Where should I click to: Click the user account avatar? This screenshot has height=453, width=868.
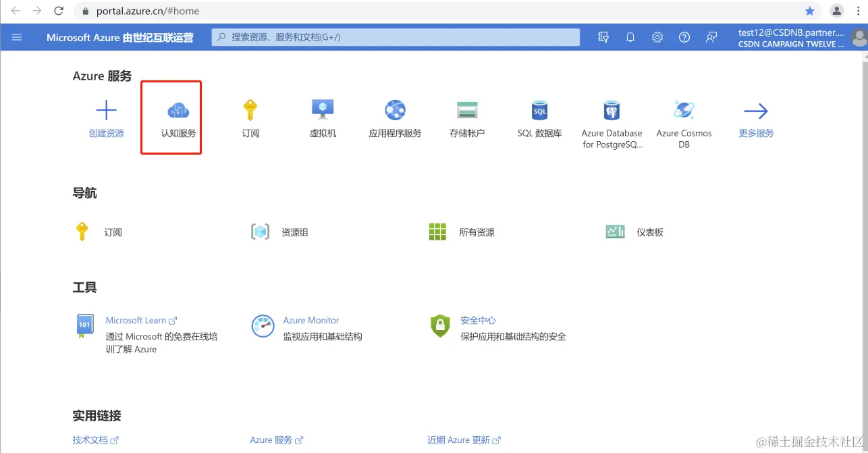click(860, 37)
